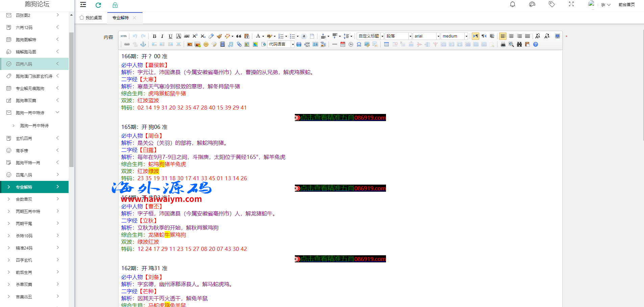Click the refresh icon in the top bar
644x307 pixels.
[98, 5]
